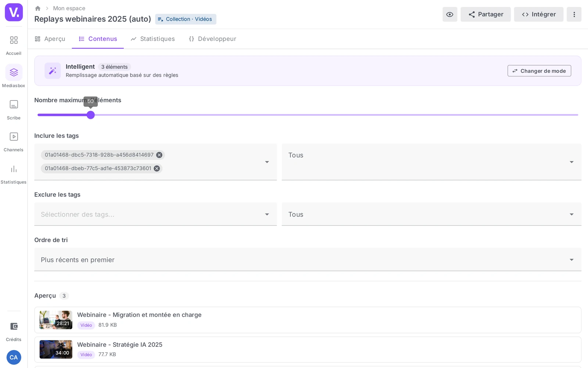Toggle the eye preview button
588x368 pixels.
click(x=450, y=14)
